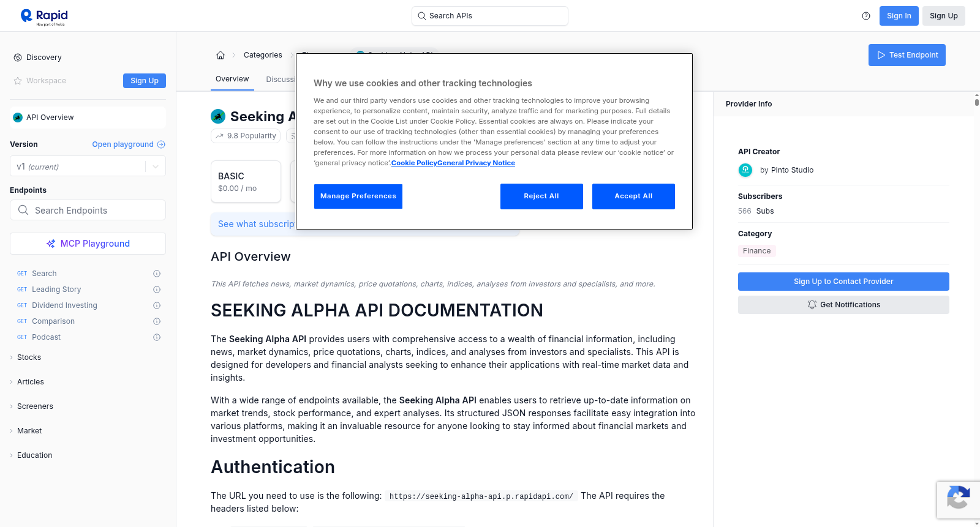The height and width of the screenshot is (527, 980).
Task: Click the Pinto Studio avatar icon
Action: pyautogui.click(x=745, y=170)
